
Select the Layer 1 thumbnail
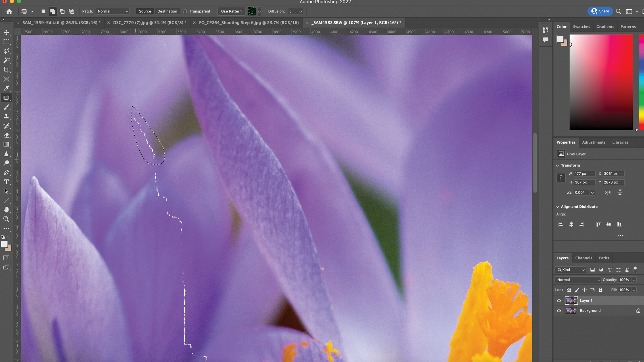pos(571,300)
